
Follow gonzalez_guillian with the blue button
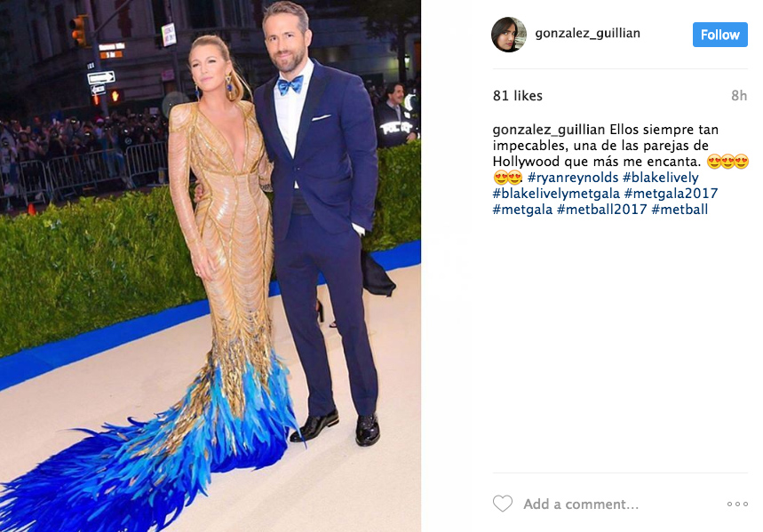(x=719, y=35)
